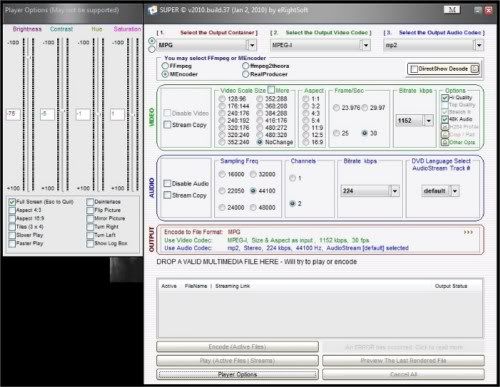Check Stream Copy in Audio section
500x387 pixels.
[167, 195]
